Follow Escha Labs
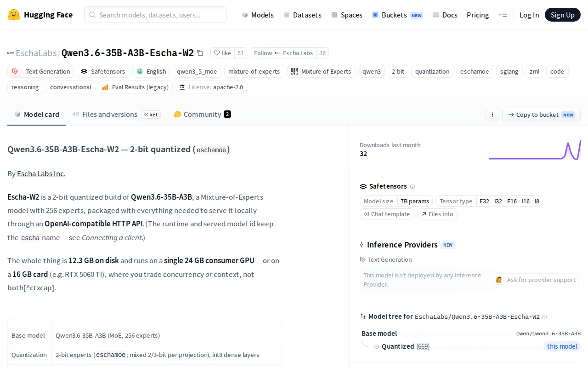588x368 pixels. tap(283, 53)
